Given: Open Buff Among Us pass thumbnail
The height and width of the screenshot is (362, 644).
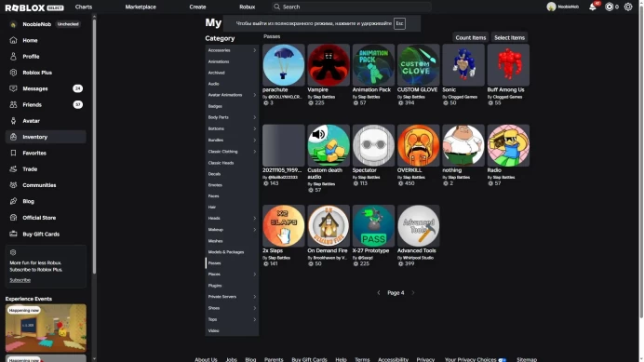Looking at the screenshot, I should 508,65.
